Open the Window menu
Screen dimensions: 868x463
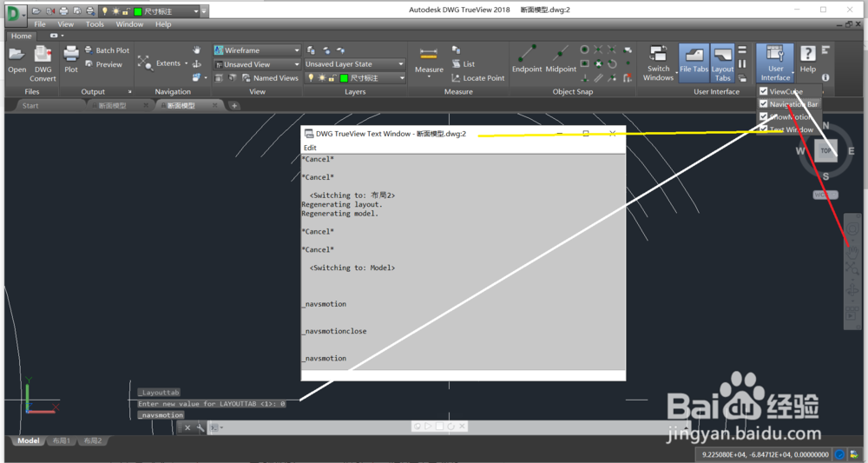click(x=129, y=24)
